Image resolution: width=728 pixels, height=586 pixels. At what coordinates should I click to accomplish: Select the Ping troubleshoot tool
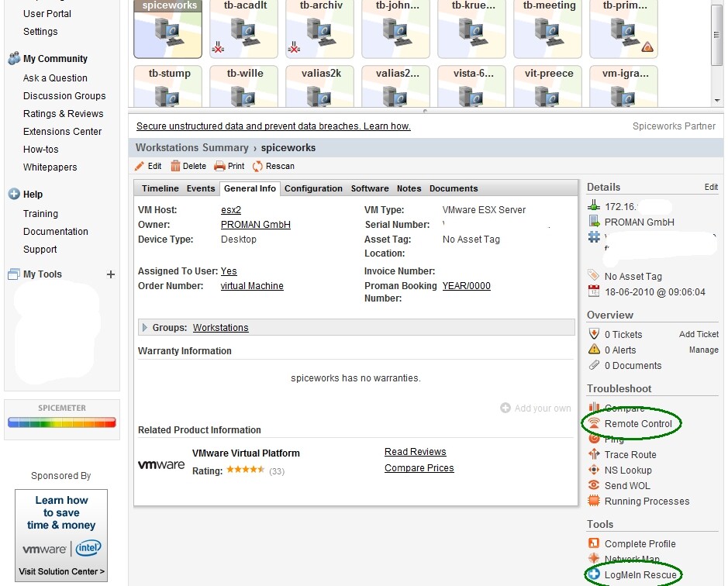(618, 439)
